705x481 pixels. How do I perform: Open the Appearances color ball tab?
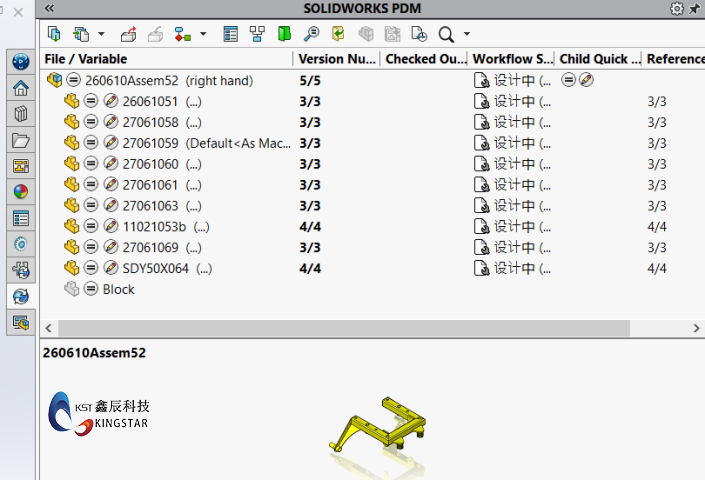coord(20,192)
